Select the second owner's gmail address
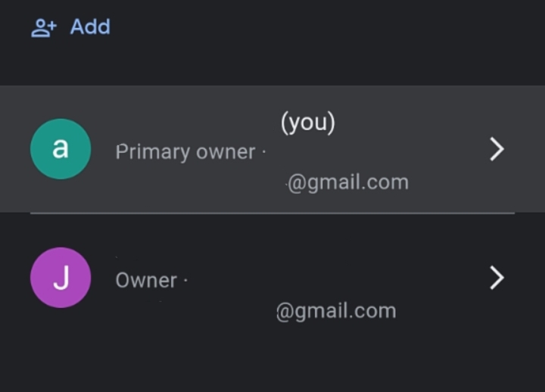This screenshot has height=392, width=545. [336, 311]
